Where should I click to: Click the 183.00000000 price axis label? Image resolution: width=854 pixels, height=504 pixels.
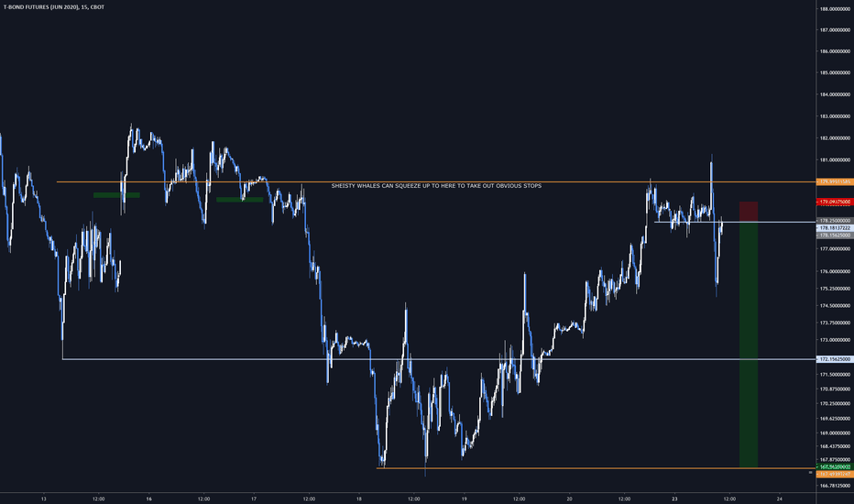(836, 116)
